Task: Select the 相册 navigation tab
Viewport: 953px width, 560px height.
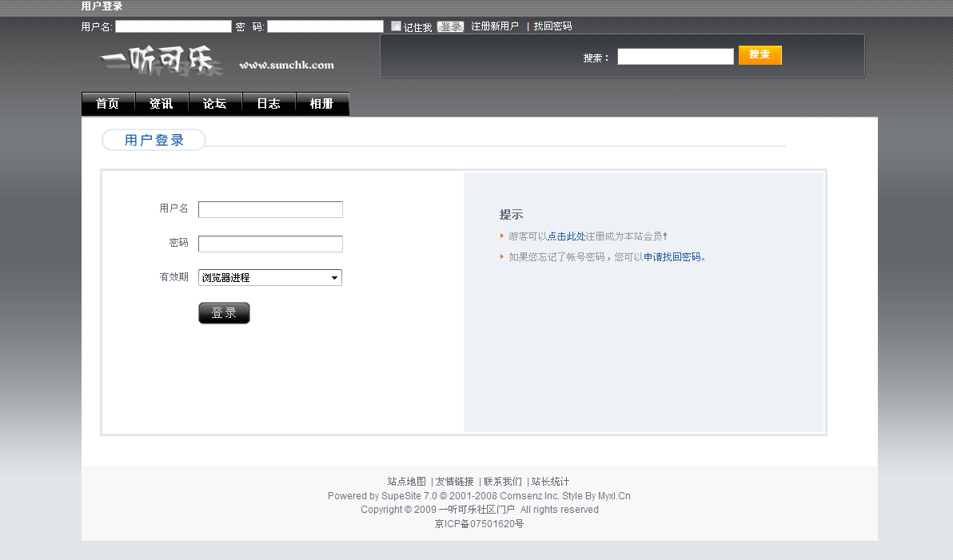Action: point(322,104)
